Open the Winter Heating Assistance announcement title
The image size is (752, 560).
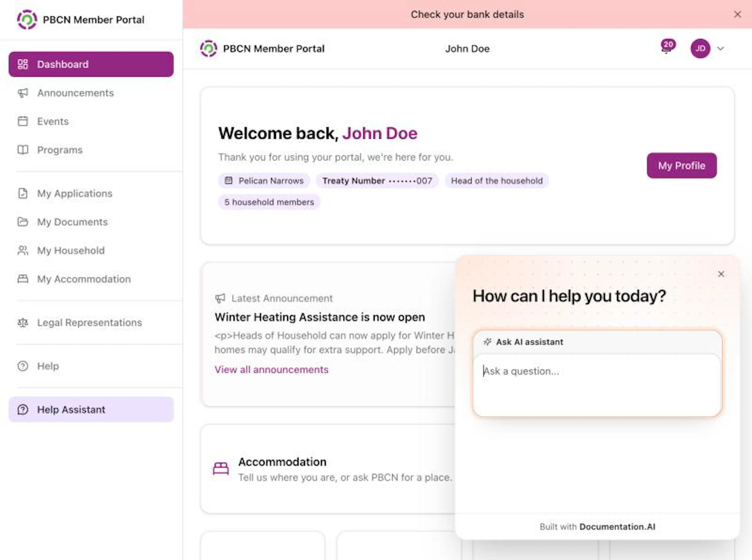tap(320, 317)
